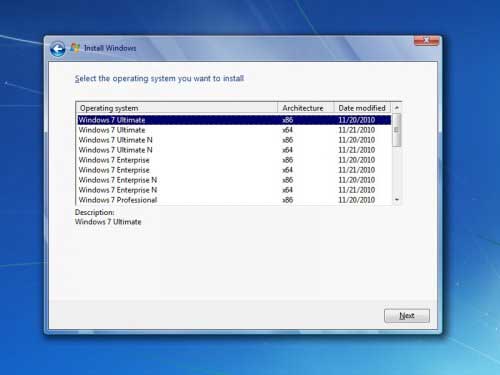Sort by Operating system column header

(x=177, y=108)
